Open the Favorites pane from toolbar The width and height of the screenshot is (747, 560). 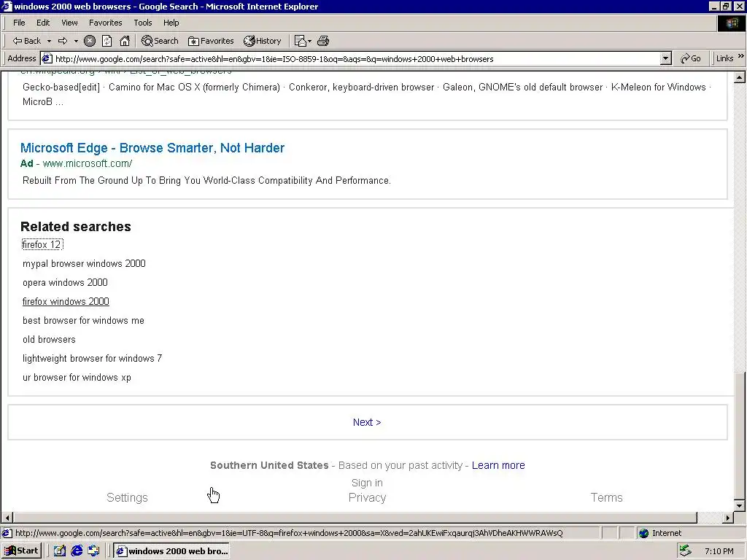tap(211, 41)
